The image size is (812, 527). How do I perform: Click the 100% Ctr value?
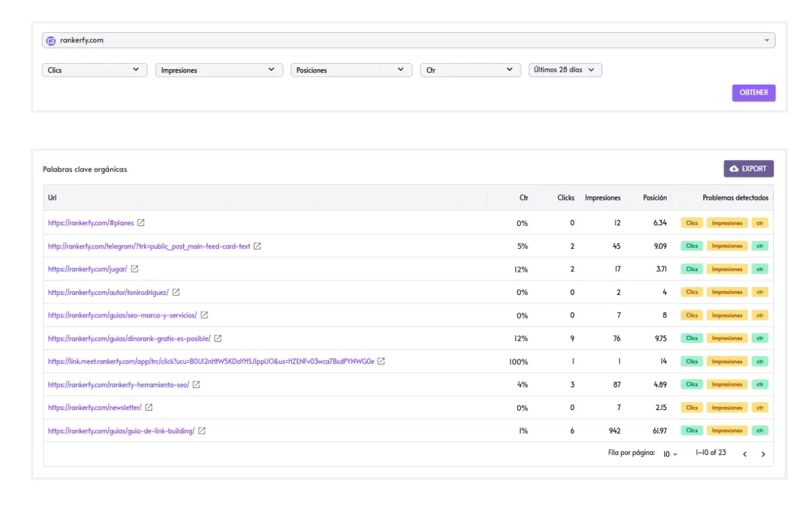519,362
